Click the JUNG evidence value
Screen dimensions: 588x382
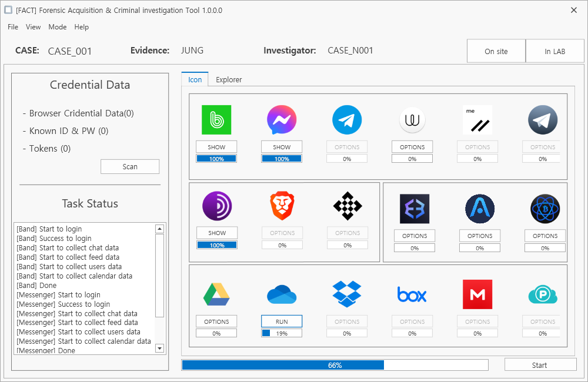click(x=192, y=50)
